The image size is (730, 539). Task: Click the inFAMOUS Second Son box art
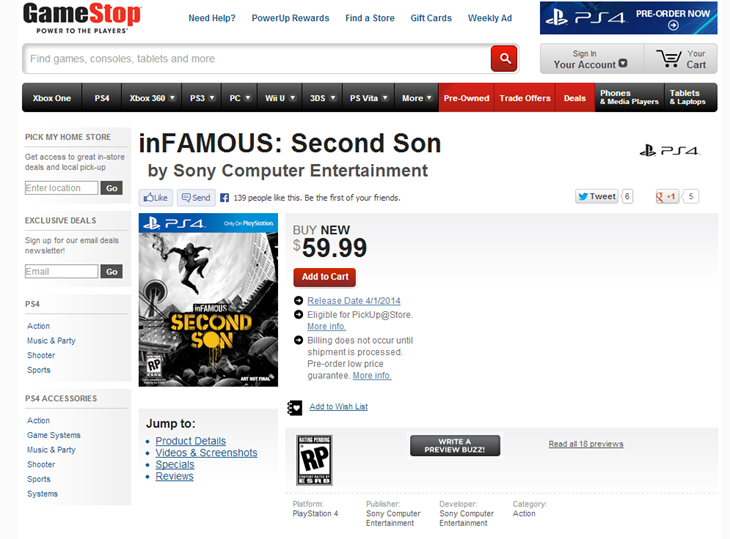(x=208, y=300)
